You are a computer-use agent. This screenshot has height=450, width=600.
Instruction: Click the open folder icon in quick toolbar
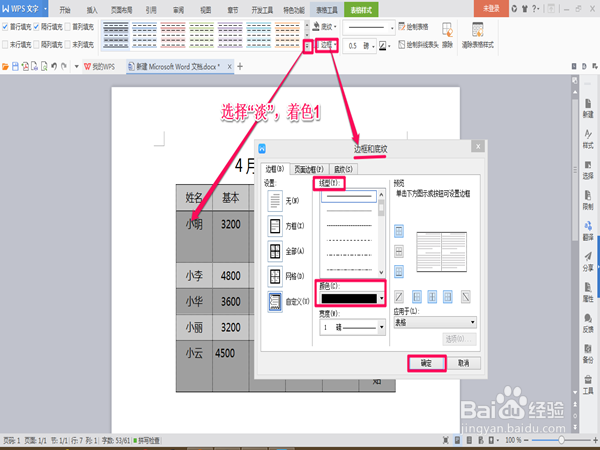coord(5,67)
